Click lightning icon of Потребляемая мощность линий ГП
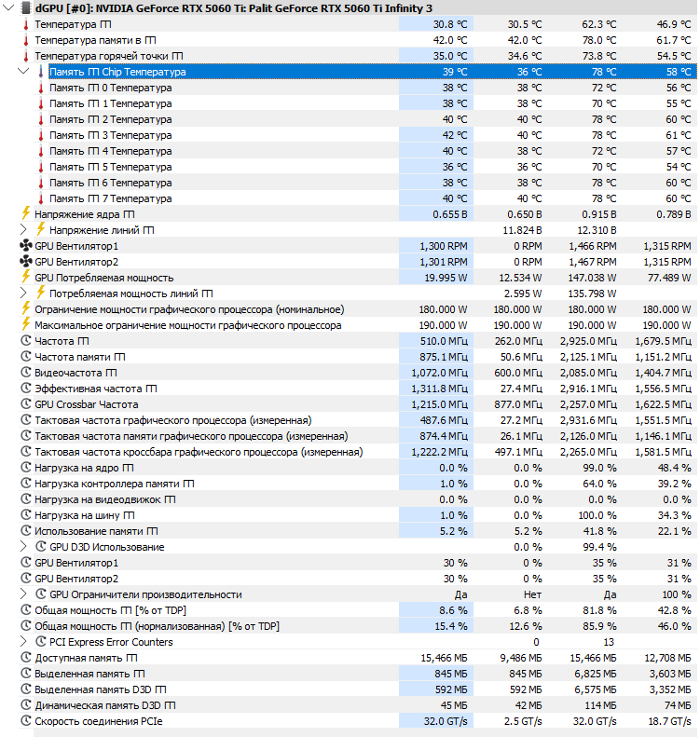 tap(41, 293)
